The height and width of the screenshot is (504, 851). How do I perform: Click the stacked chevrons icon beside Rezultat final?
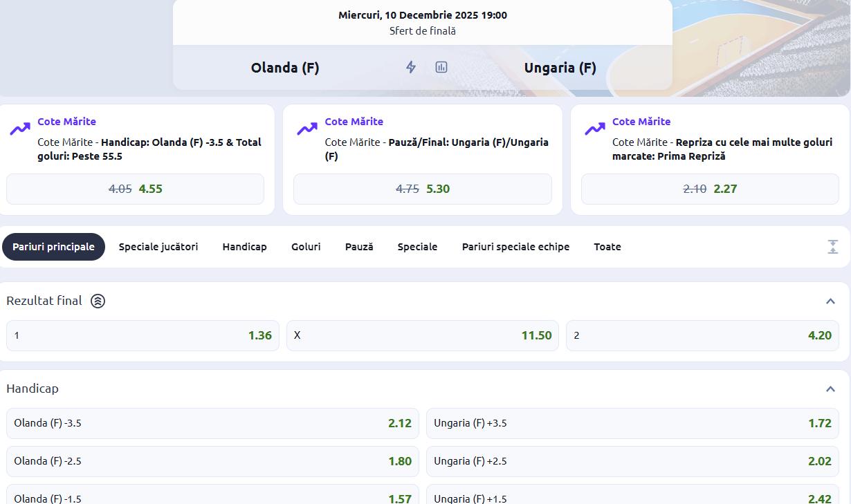click(98, 301)
